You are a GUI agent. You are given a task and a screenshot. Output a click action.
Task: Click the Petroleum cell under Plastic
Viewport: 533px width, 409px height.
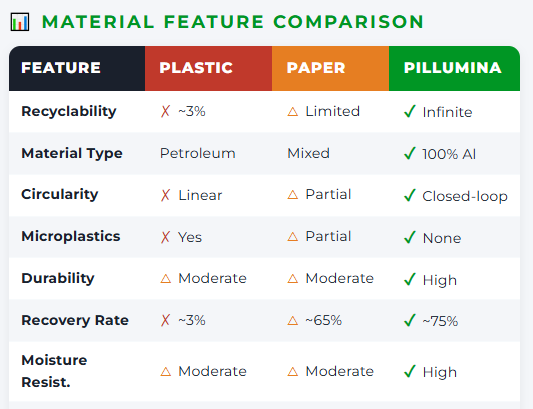(197, 153)
